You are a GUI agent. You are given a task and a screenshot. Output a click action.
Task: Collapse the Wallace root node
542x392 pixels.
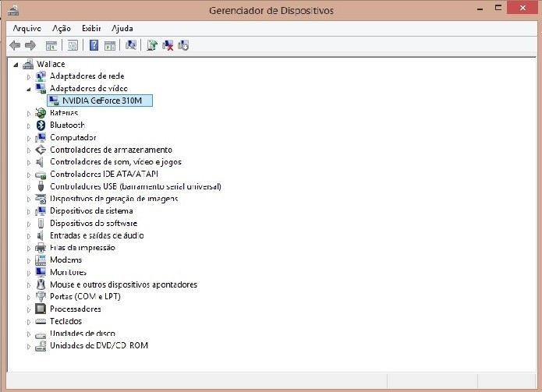16,64
